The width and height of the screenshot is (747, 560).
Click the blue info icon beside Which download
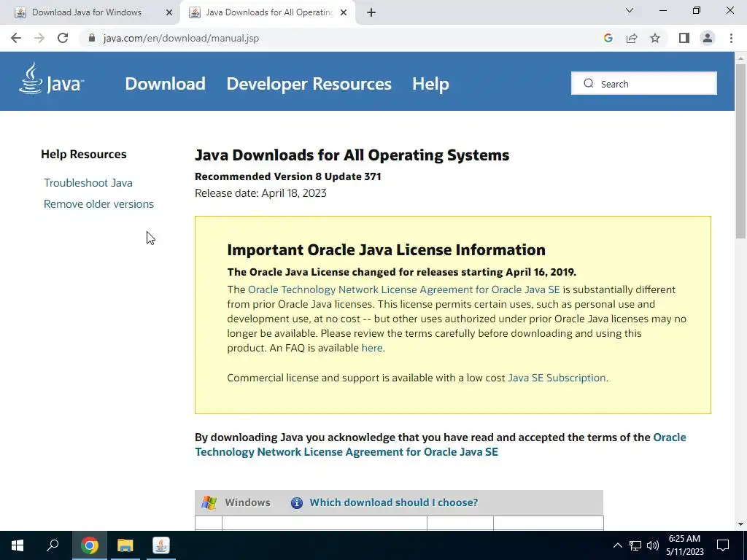click(296, 502)
